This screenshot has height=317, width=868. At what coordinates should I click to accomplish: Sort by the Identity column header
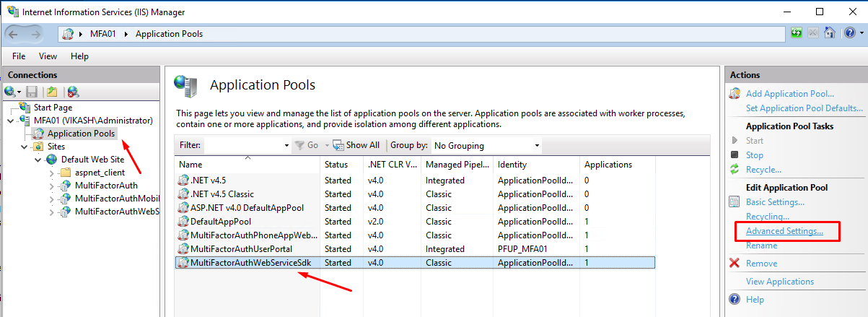click(538, 165)
